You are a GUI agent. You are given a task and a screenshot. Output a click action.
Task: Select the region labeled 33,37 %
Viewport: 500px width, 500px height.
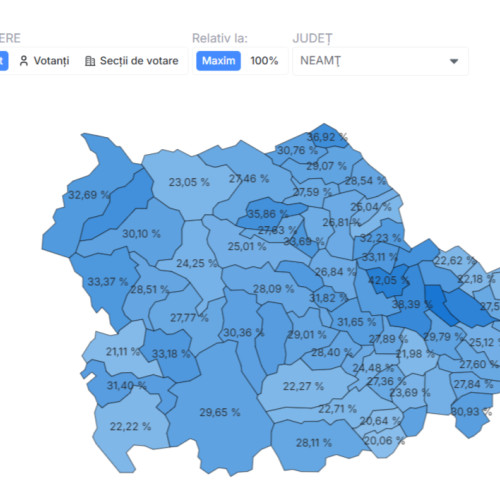point(107,282)
